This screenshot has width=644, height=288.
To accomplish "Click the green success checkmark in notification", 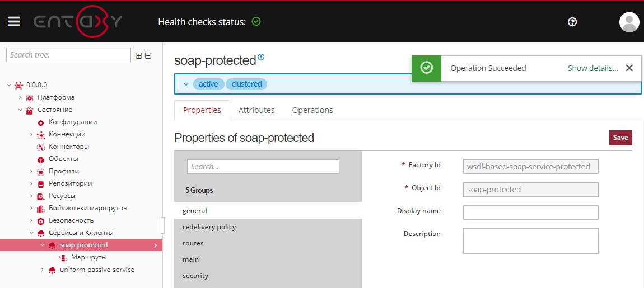I will click(x=427, y=68).
